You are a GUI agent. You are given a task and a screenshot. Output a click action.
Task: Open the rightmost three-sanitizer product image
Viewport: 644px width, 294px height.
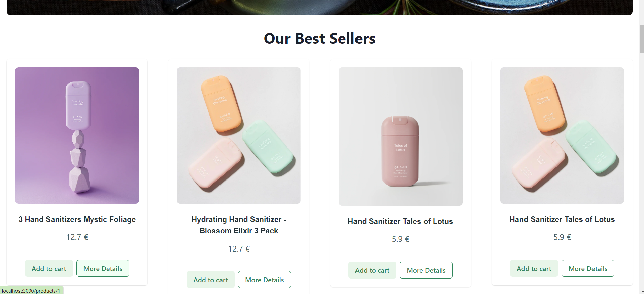pyautogui.click(x=562, y=135)
